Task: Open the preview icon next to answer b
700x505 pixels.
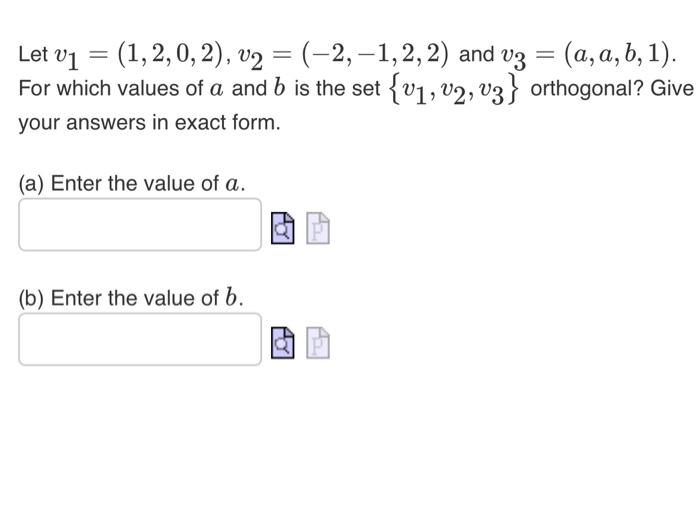Action: pyautogui.click(x=283, y=343)
